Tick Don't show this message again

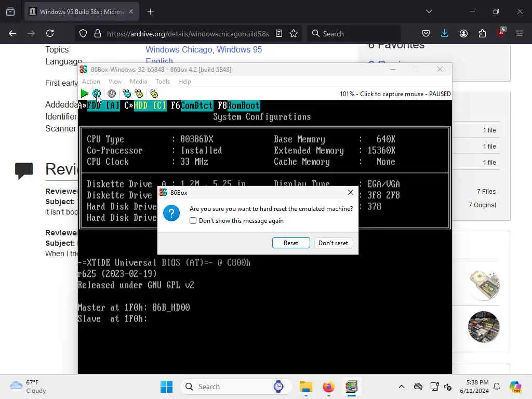pyautogui.click(x=193, y=220)
